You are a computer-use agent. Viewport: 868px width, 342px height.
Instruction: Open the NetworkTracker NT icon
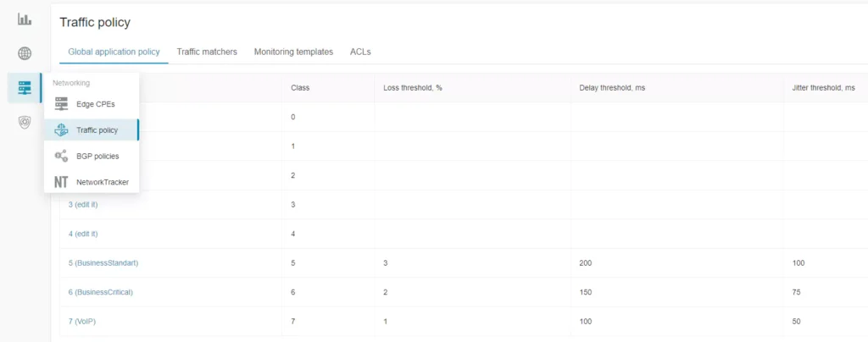pos(61,182)
